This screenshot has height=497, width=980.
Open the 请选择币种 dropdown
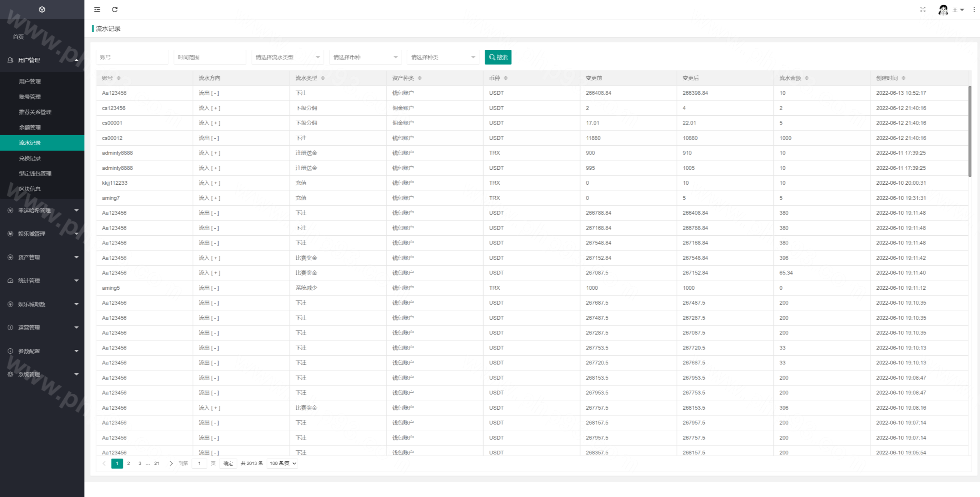point(365,57)
